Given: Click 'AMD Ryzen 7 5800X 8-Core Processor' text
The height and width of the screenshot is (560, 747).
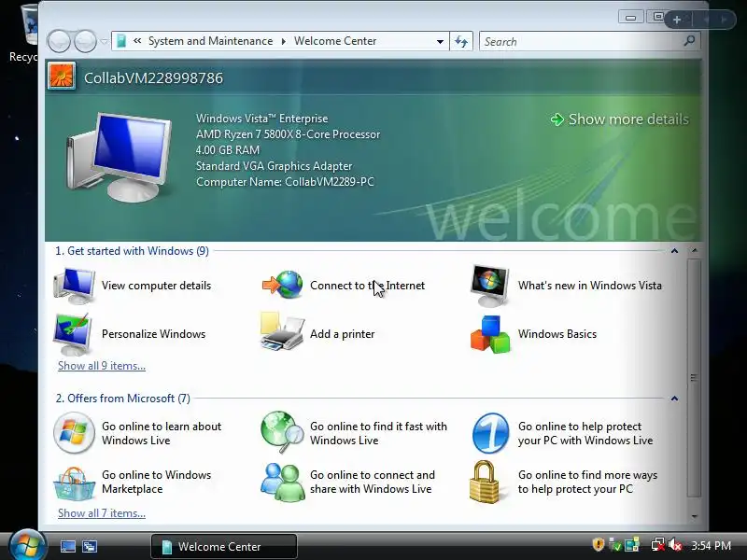Looking at the screenshot, I should pos(288,134).
